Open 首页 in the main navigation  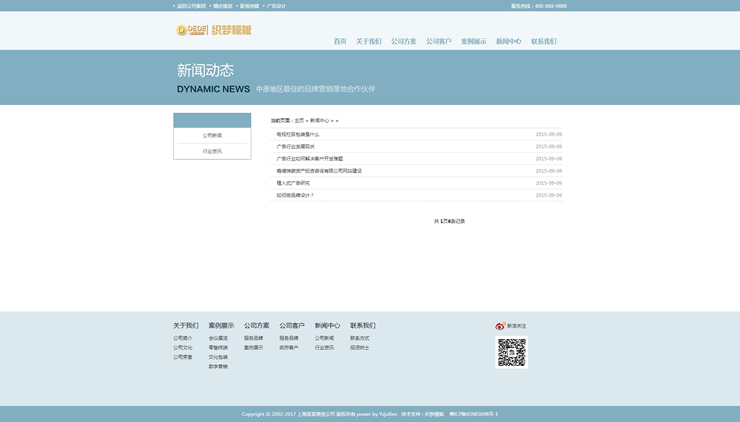point(340,42)
